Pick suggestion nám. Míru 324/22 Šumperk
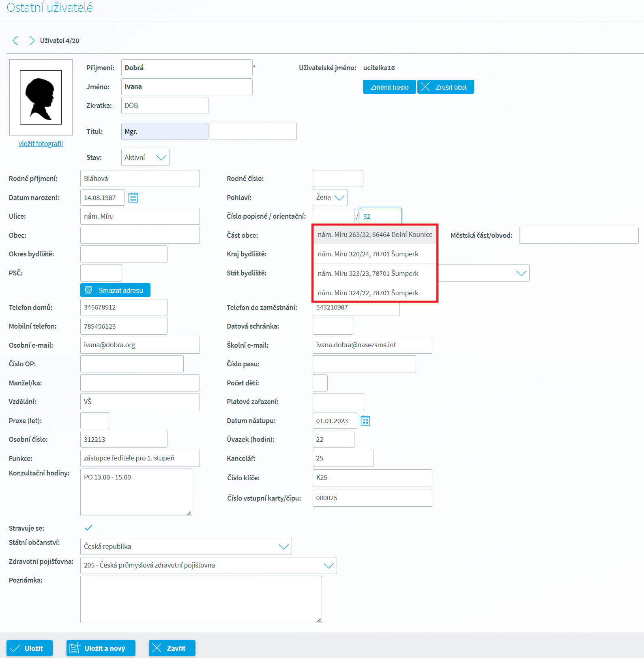The width and height of the screenshot is (644, 658). click(368, 293)
